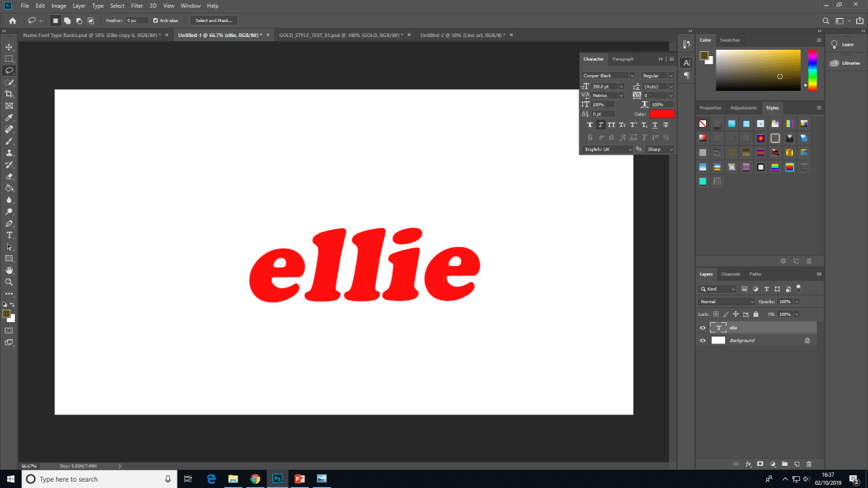Open the text color swatch in Character panel
This screenshot has height=488, width=868.
663,114
